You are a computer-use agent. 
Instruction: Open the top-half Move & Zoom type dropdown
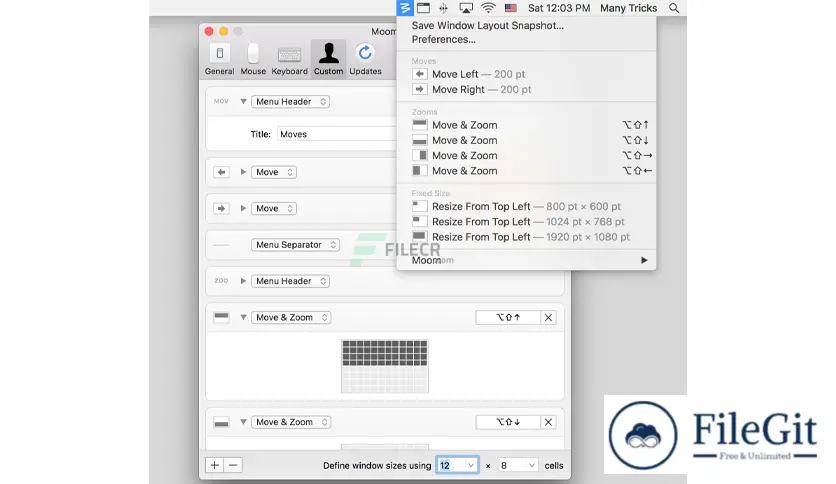tap(291, 317)
